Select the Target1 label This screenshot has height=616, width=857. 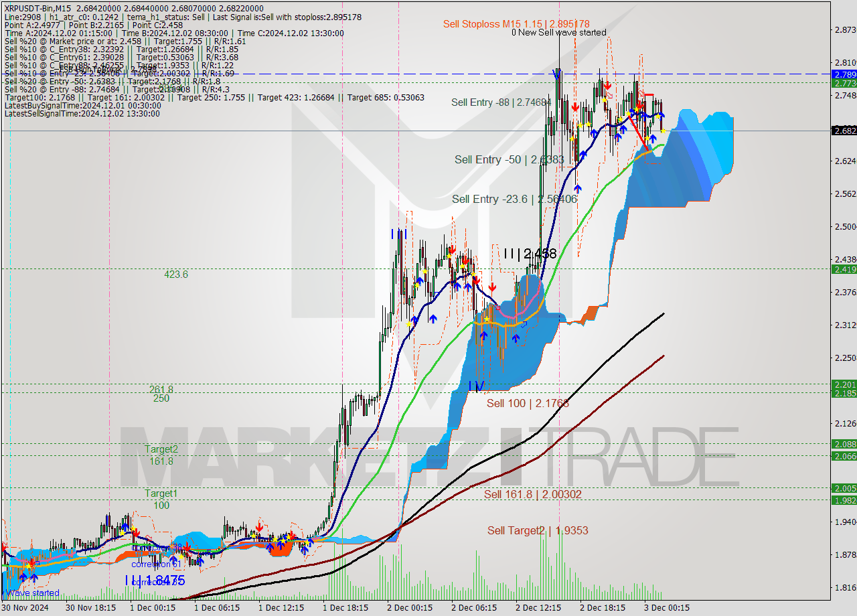pos(161,493)
